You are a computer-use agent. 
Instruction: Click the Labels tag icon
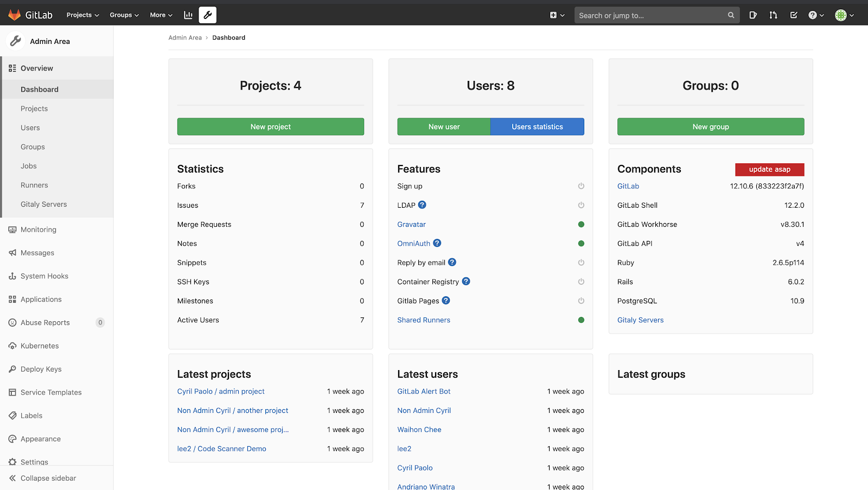pyautogui.click(x=12, y=416)
